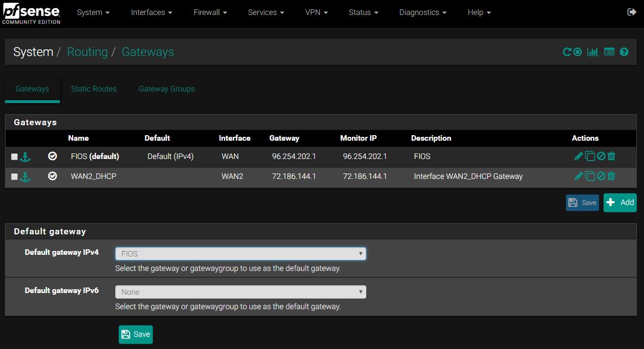Switch to the Static Routes tab

tap(93, 89)
